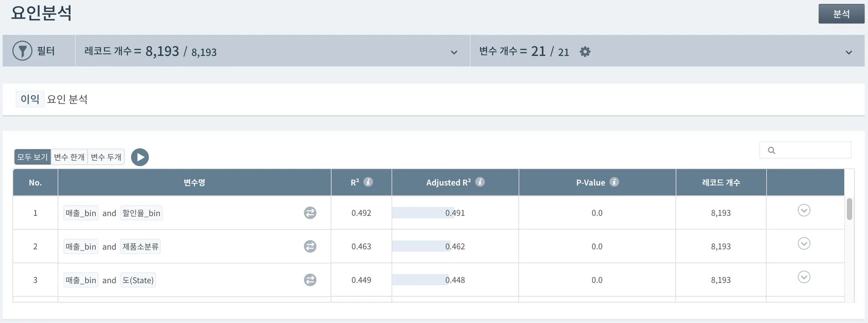Click the table search field

[810, 150]
